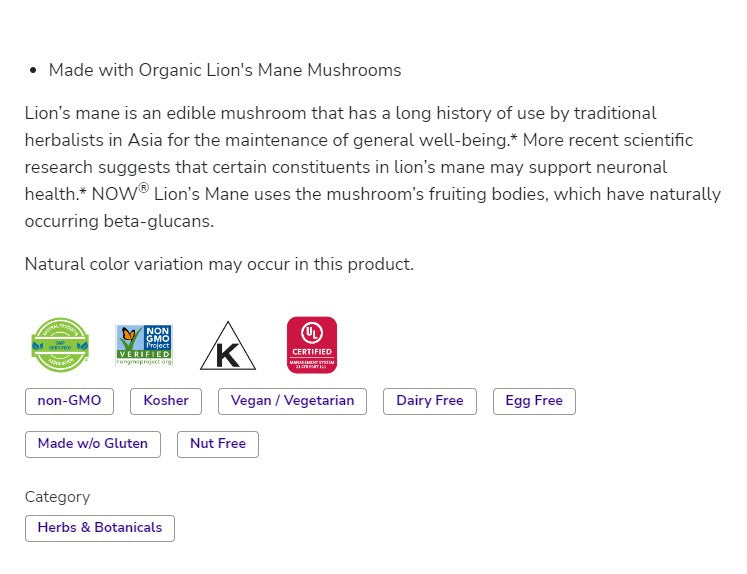Select the non-GMO tag
Viewport: 747px width, 574px height.
(x=69, y=401)
